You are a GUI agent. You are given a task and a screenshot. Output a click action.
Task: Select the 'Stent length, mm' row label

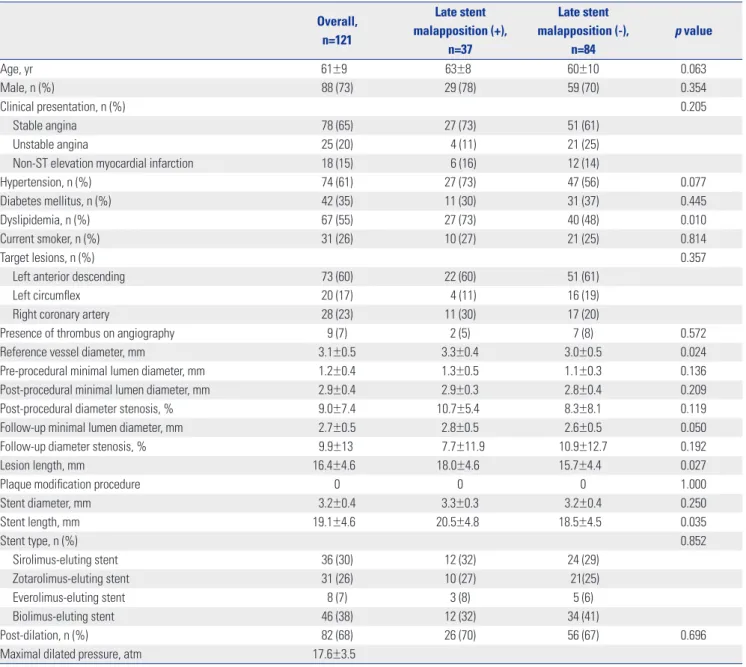click(x=39, y=522)
